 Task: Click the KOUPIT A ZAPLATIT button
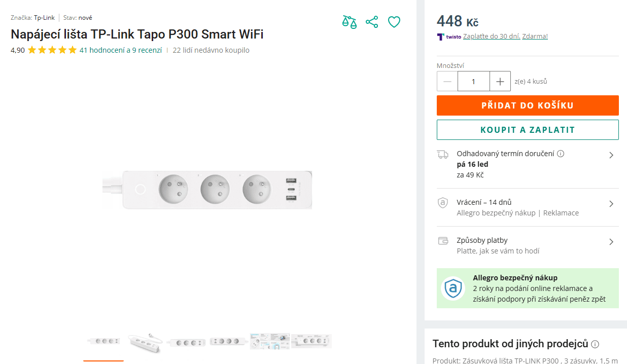[x=528, y=129]
